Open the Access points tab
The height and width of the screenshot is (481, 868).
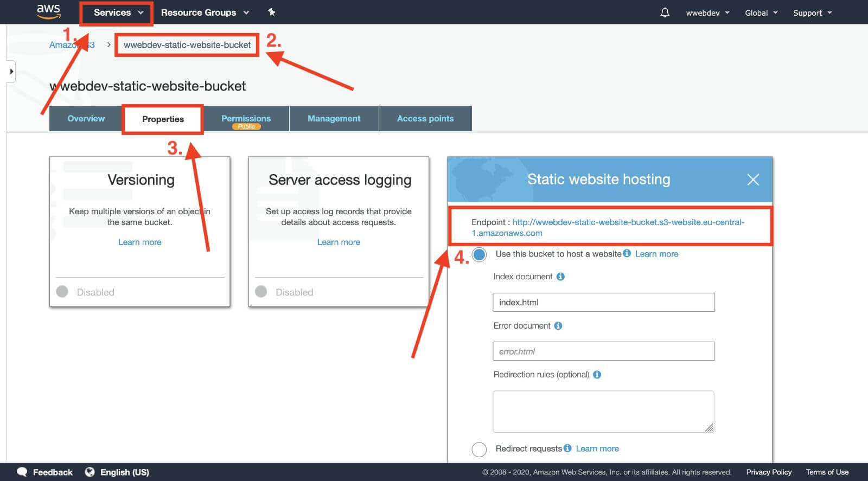[425, 118]
